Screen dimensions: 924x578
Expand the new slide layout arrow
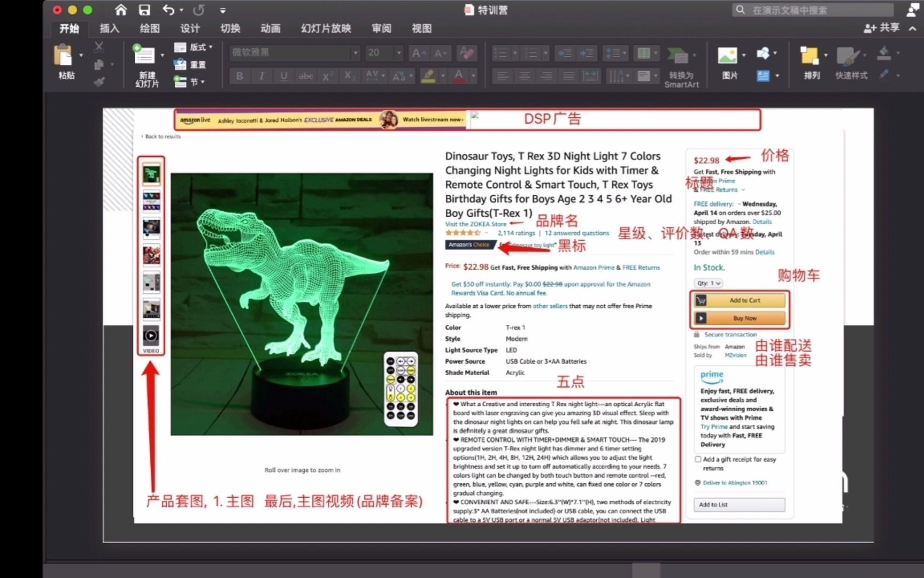click(x=163, y=55)
